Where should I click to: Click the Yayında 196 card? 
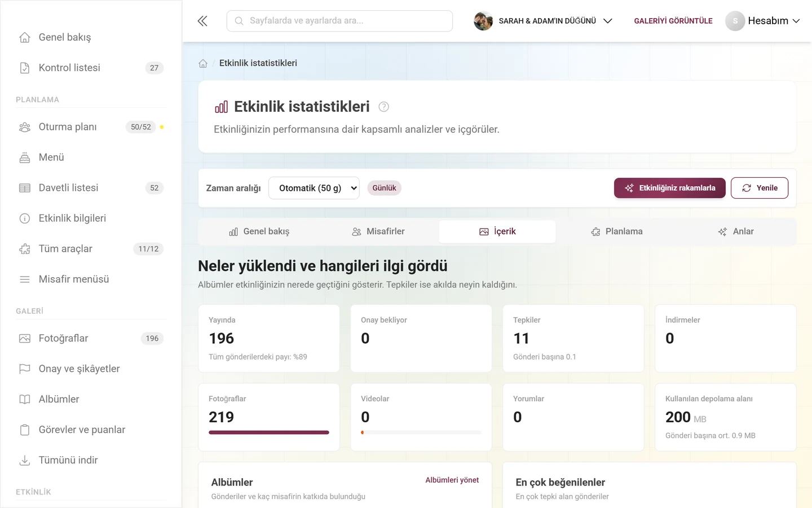(269, 339)
